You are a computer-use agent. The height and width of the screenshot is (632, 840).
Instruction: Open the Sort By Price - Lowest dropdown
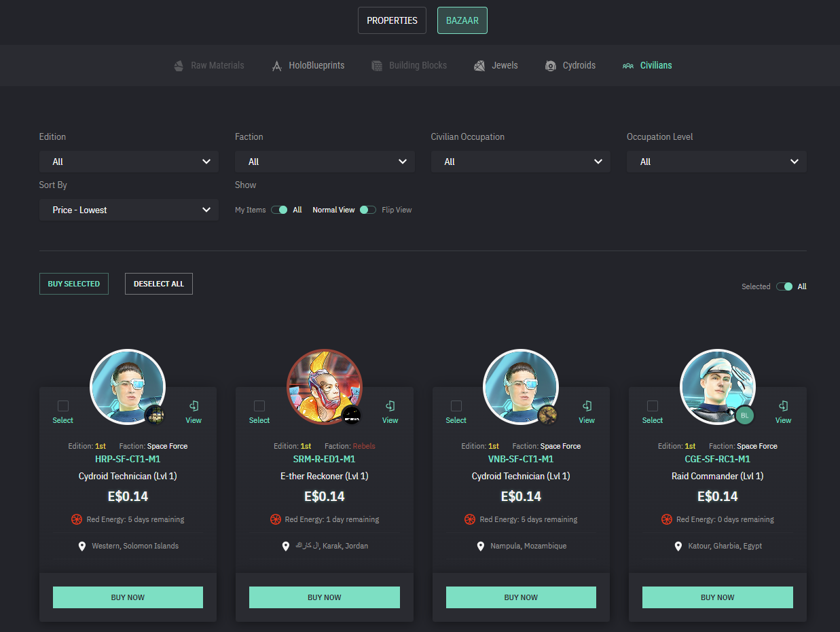(x=129, y=210)
